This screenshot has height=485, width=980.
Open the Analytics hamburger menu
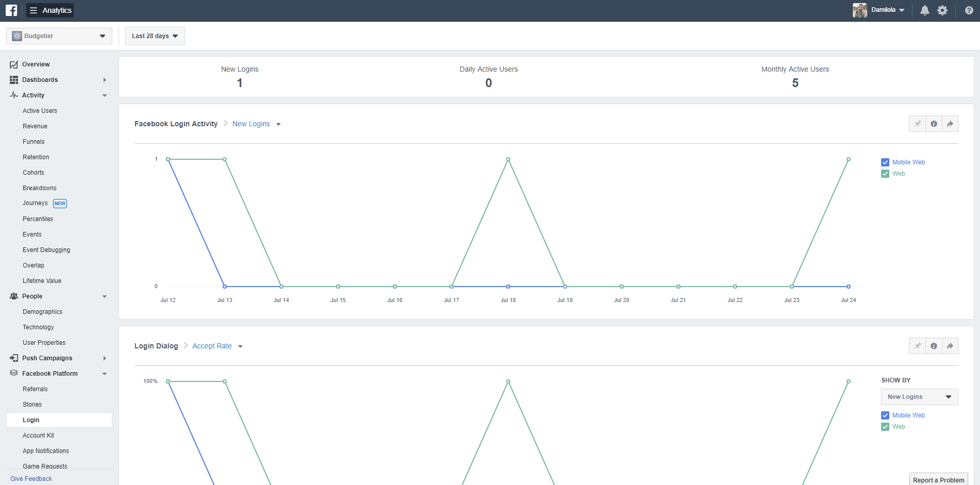click(50, 10)
